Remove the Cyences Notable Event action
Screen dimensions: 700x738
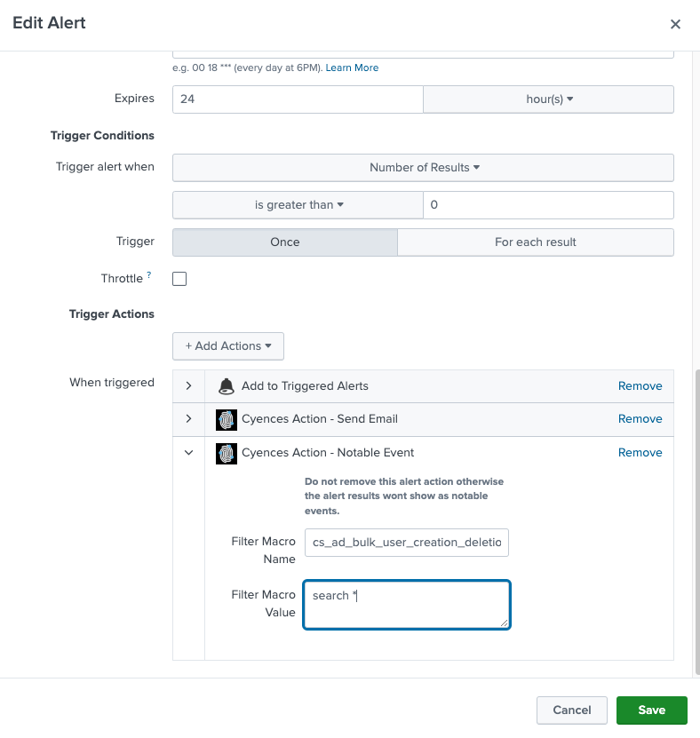[640, 452]
